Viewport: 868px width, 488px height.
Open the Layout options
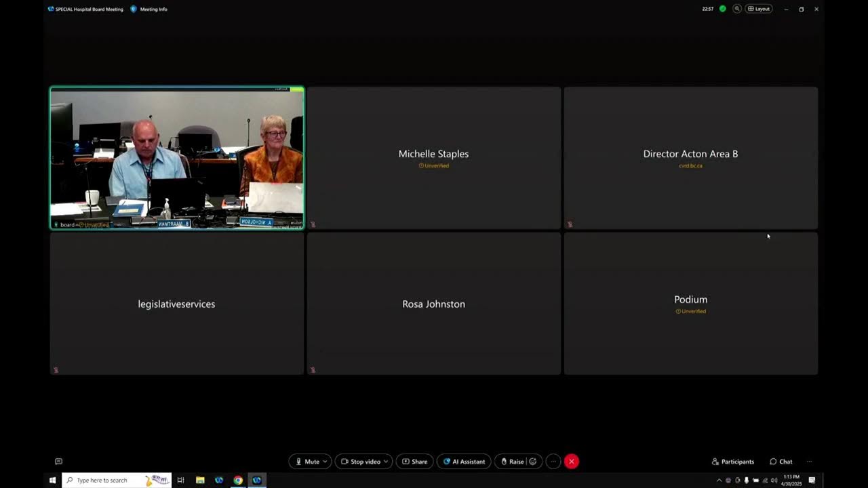pos(759,9)
